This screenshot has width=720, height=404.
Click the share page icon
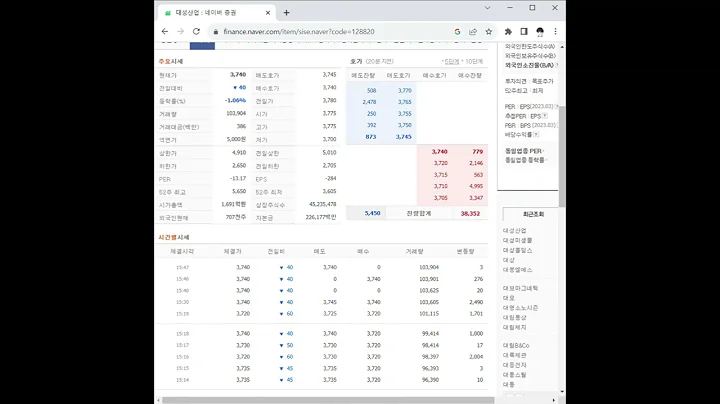point(473,32)
